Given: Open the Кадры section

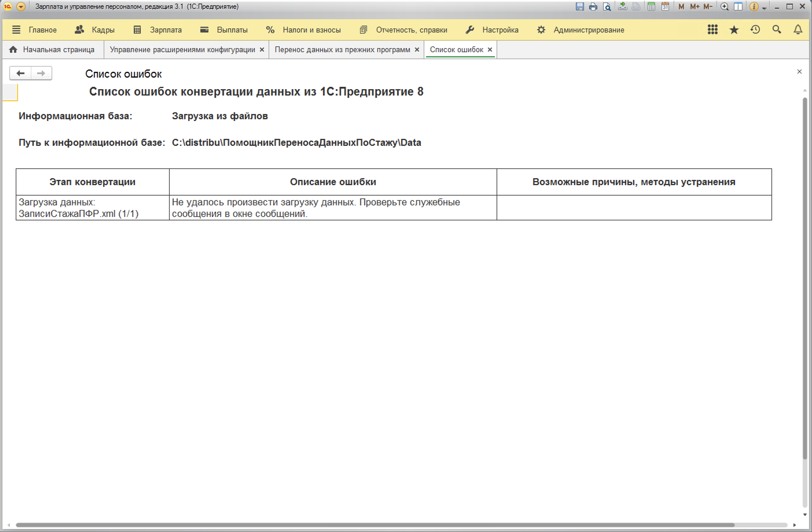Looking at the screenshot, I should pyautogui.click(x=95, y=30).
